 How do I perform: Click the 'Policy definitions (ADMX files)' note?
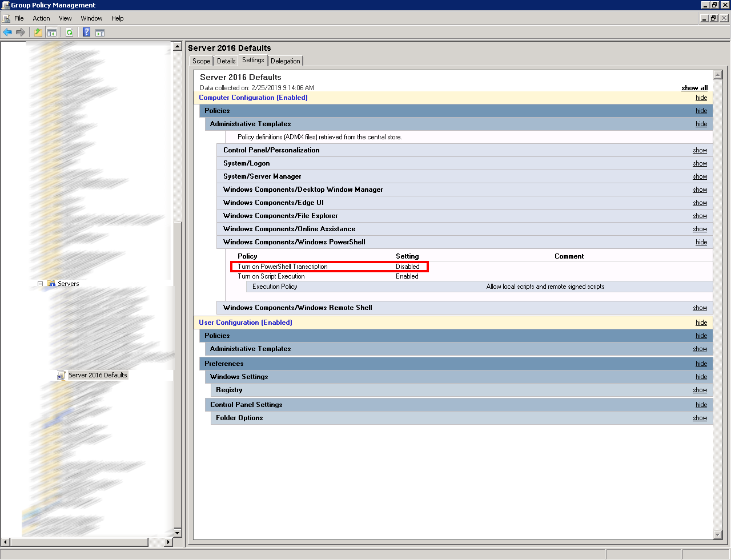320,137
